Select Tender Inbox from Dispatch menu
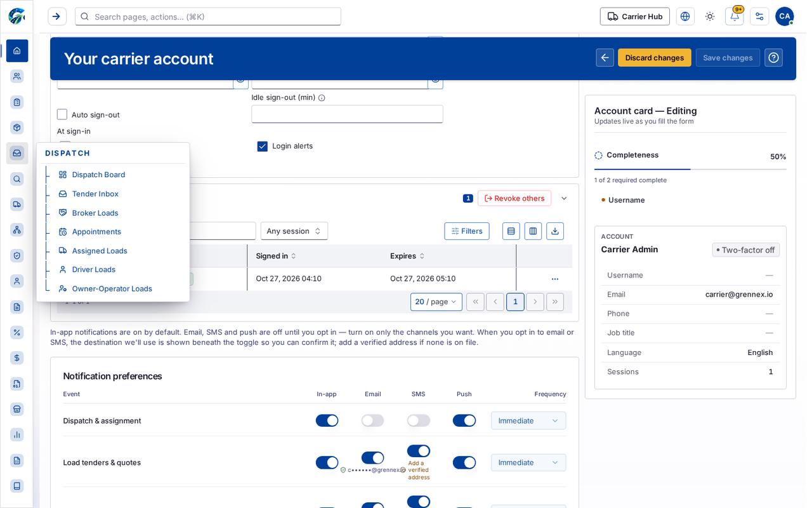Screen dimensions: 812x508 (x=95, y=194)
